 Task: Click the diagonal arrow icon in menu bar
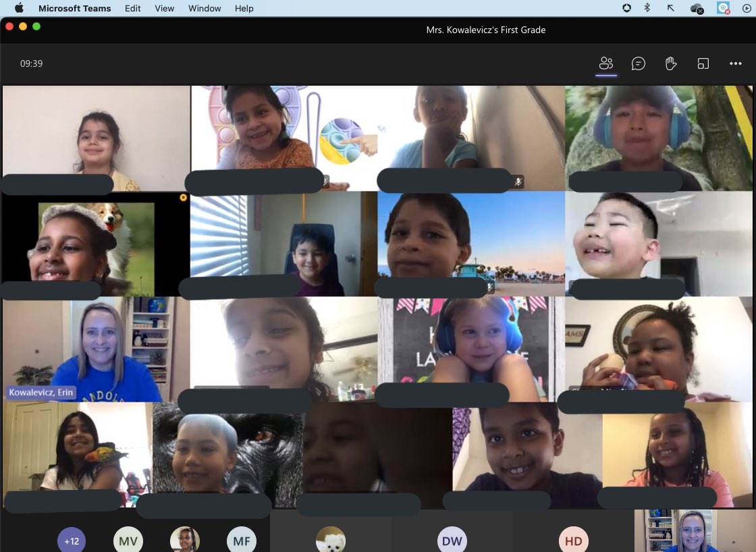[671, 7]
